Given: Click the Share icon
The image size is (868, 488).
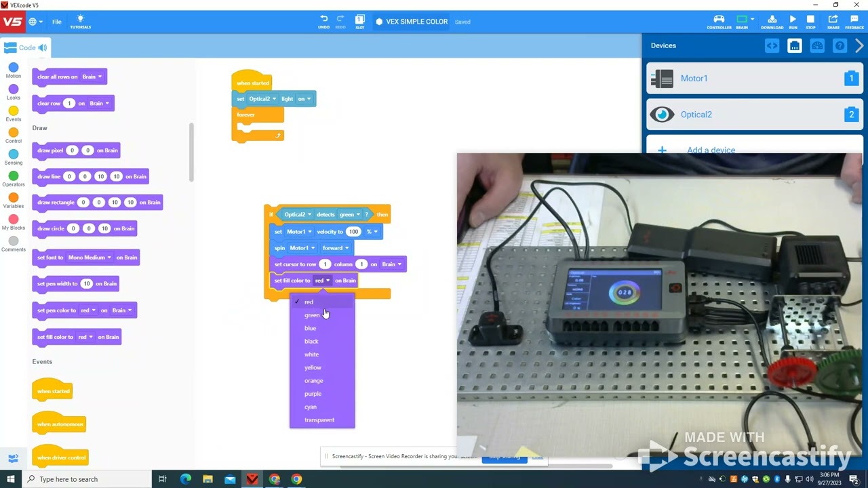Looking at the screenshot, I should click(x=833, y=22).
